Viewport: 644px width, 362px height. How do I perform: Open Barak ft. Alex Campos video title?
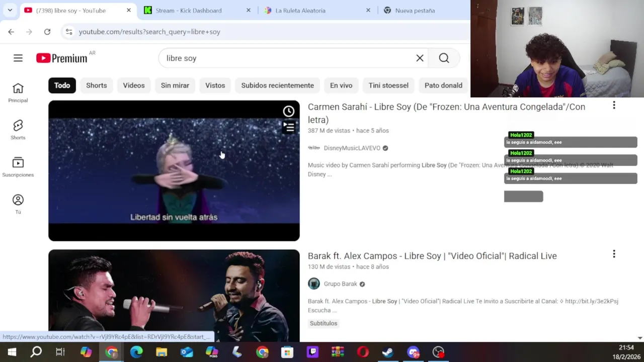(432, 256)
